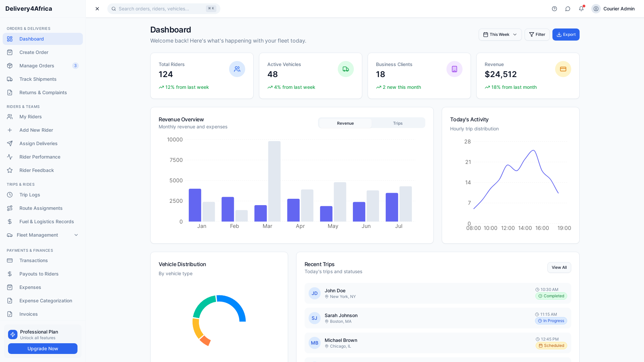
Task: Click the Upgrade Now button
Action: point(43,349)
